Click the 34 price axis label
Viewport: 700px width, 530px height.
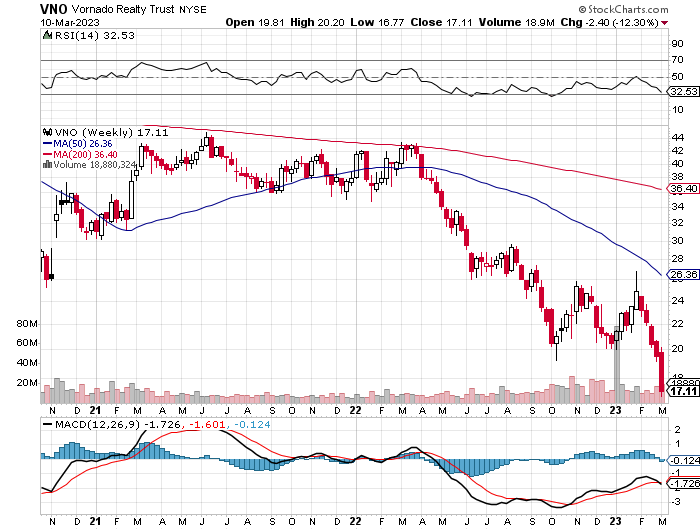coord(677,206)
